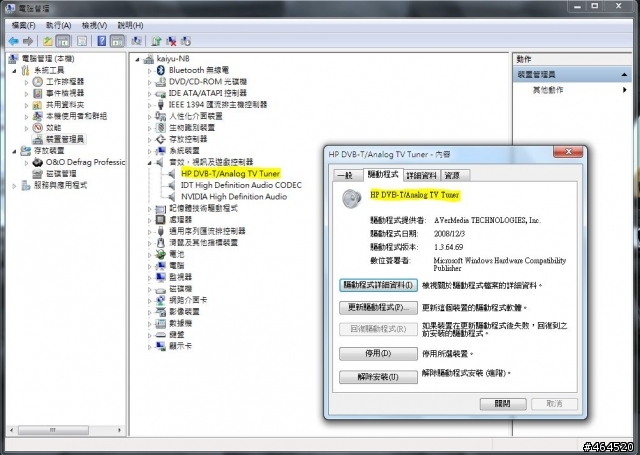Image resolution: width=640 pixels, height=455 pixels.
Task: Click the 通用序列匯流排控制器 category
Action: point(207,231)
